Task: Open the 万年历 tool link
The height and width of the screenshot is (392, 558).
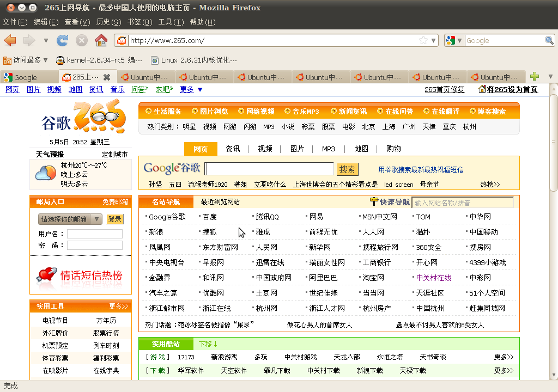Action: (106, 321)
